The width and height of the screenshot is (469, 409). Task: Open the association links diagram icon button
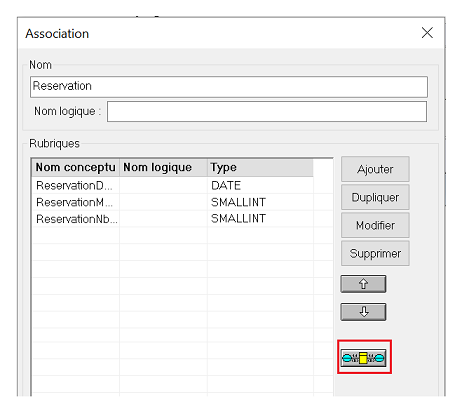363,358
